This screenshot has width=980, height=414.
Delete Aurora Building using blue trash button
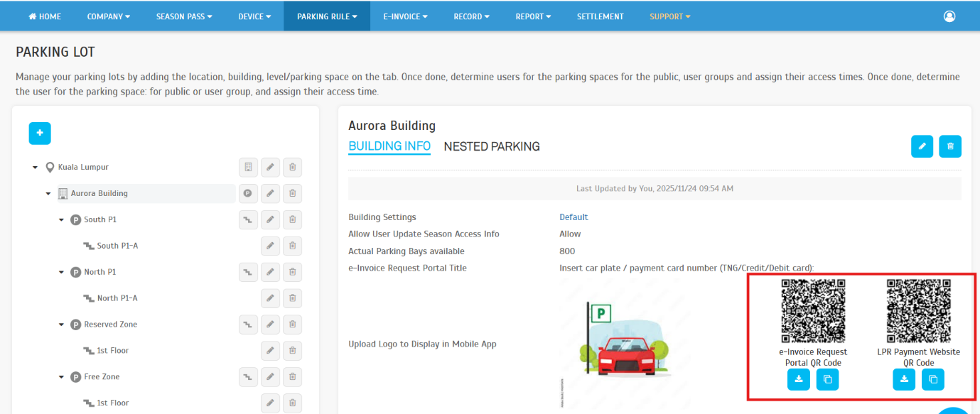point(950,146)
